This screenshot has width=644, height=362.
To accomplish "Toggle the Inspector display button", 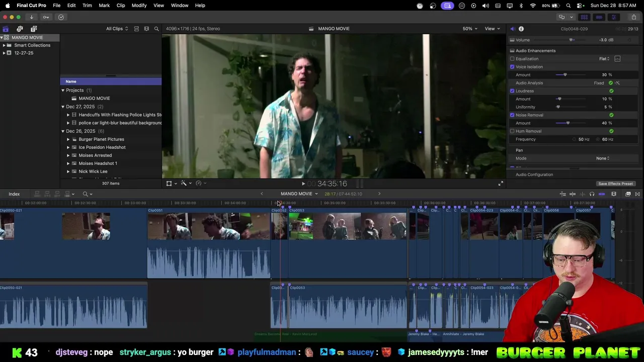I will [613, 17].
